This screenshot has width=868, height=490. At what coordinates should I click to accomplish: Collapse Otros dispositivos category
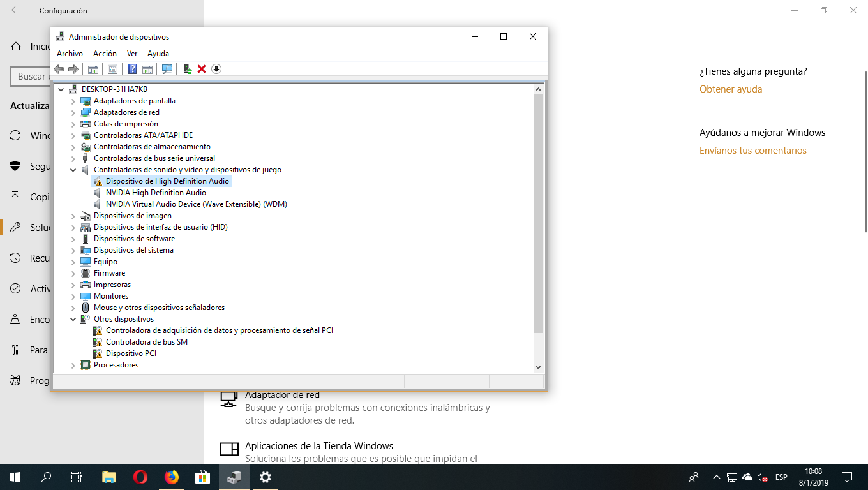pyautogui.click(x=73, y=319)
